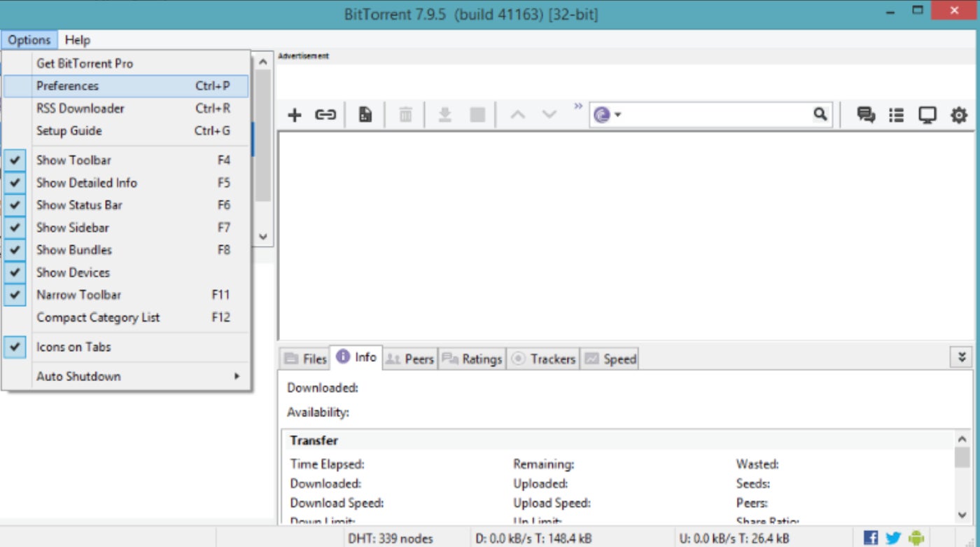Click the remote monitor icon in toolbar
The width and height of the screenshot is (980, 547).
[927, 115]
